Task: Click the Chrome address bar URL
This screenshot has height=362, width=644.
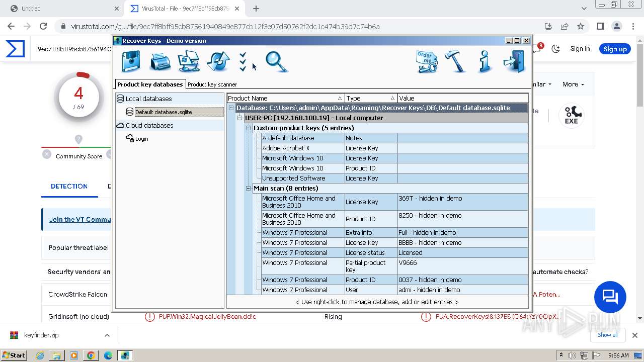Action: 225,27
